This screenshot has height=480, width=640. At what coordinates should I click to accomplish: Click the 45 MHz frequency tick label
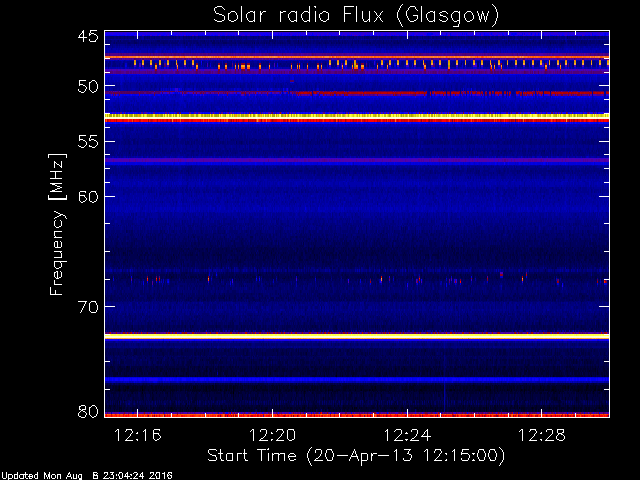point(88,36)
